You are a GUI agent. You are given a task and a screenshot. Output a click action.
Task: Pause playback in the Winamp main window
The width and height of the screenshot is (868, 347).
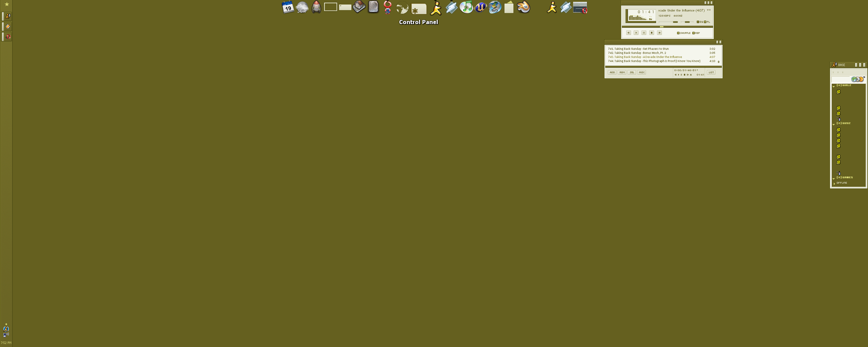tap(644, 33)
